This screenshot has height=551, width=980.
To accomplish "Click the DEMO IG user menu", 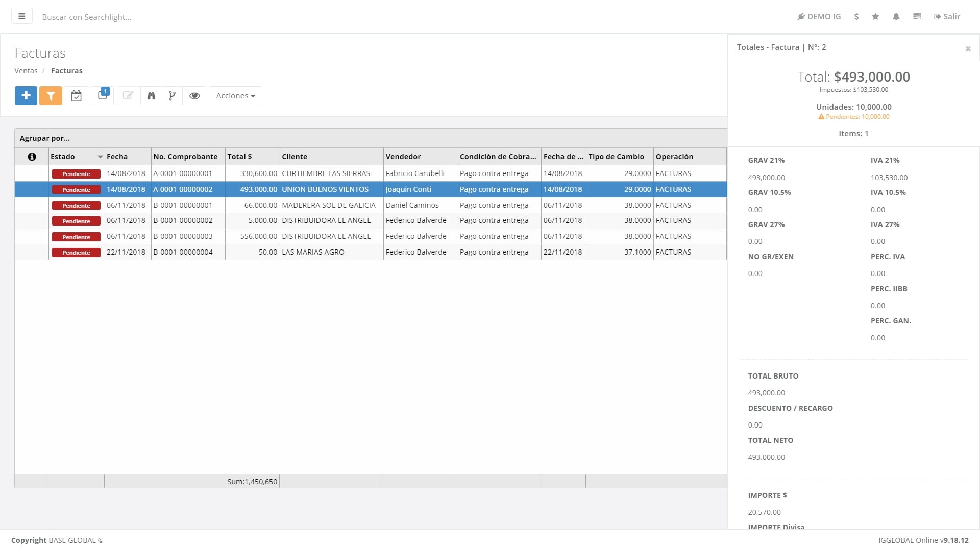I will tap(819, 17).
